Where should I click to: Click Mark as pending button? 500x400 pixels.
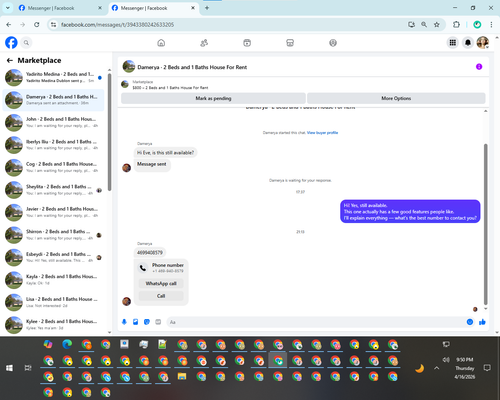213,98
